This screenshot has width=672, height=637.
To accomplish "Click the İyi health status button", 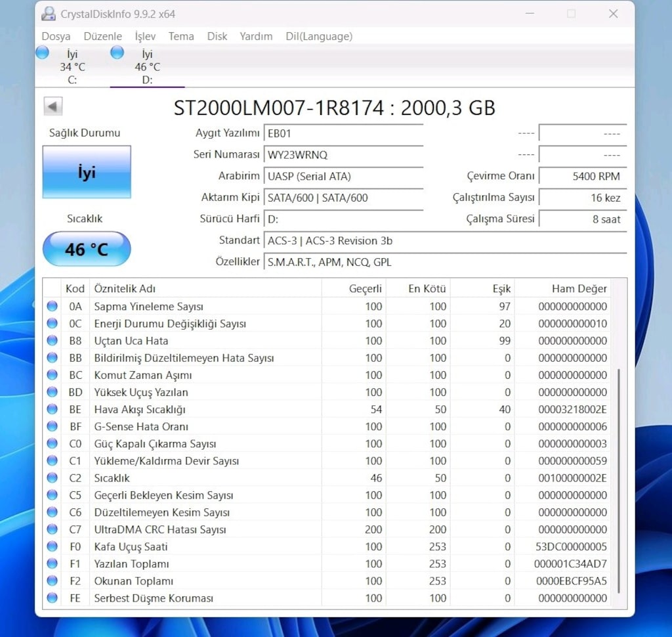I will 87,172.
